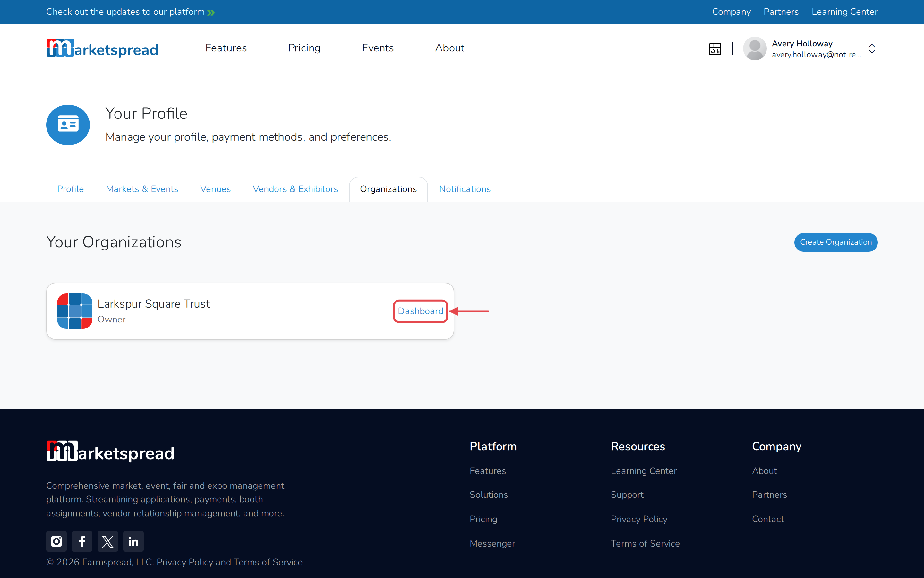Open Learning Center in top bar
Screen dimensions: 924x578
pyautogui.click(x=844, y=12)
